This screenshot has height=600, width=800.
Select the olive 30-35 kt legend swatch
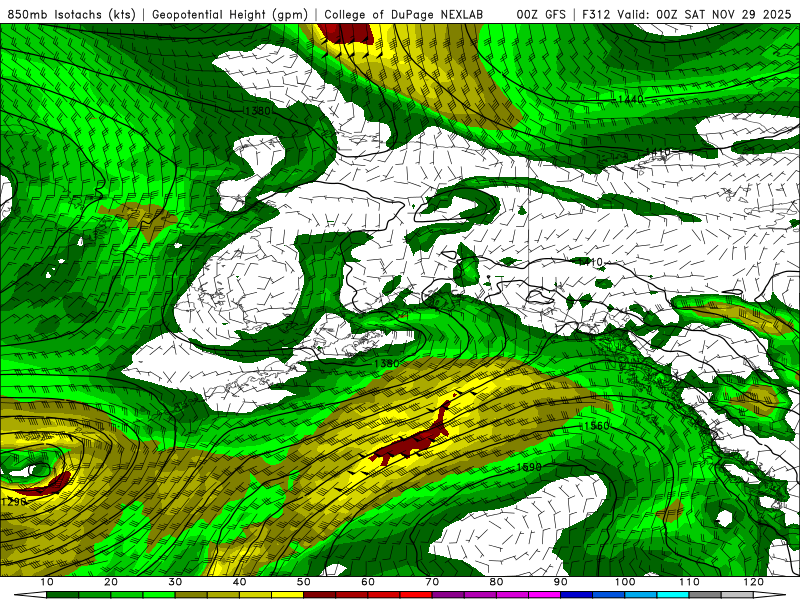(x=191, y=595)
